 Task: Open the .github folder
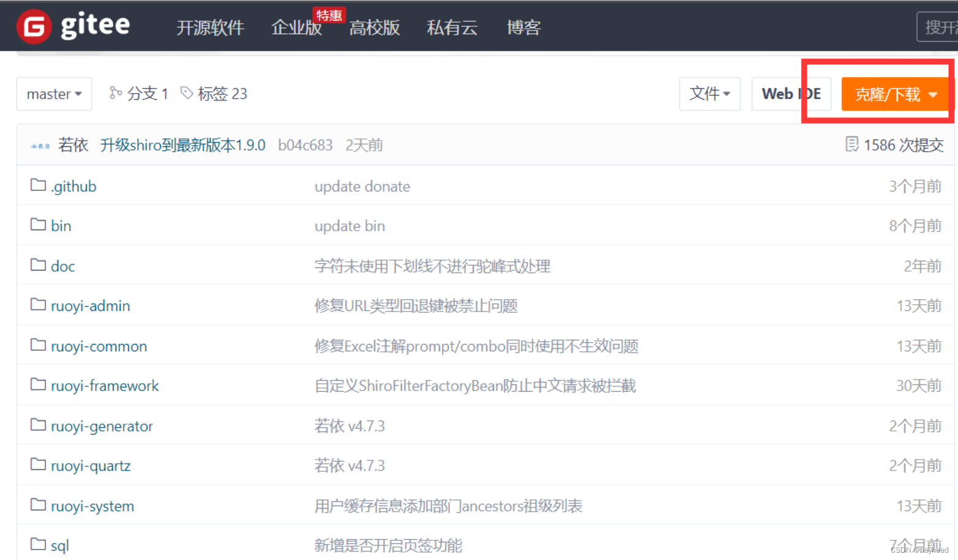click(73, 186)
